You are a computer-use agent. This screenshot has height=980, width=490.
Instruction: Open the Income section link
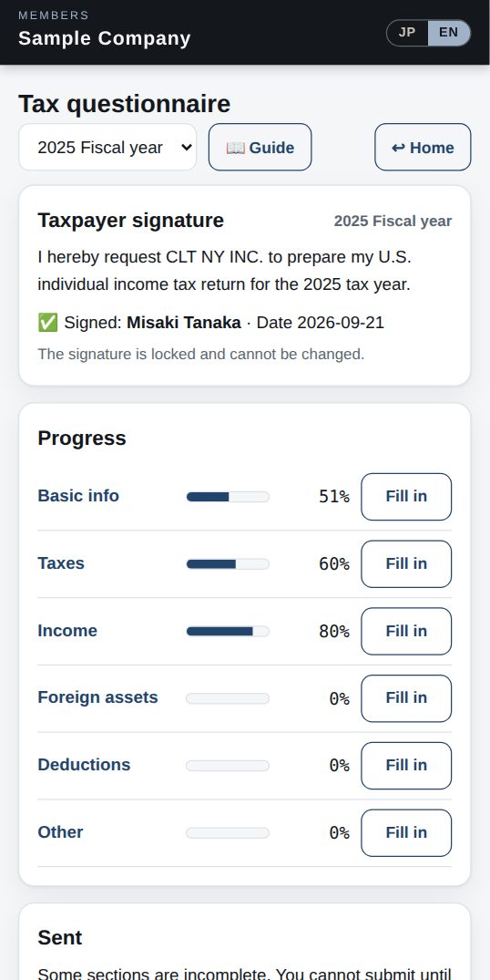click(x=67, y=631)
